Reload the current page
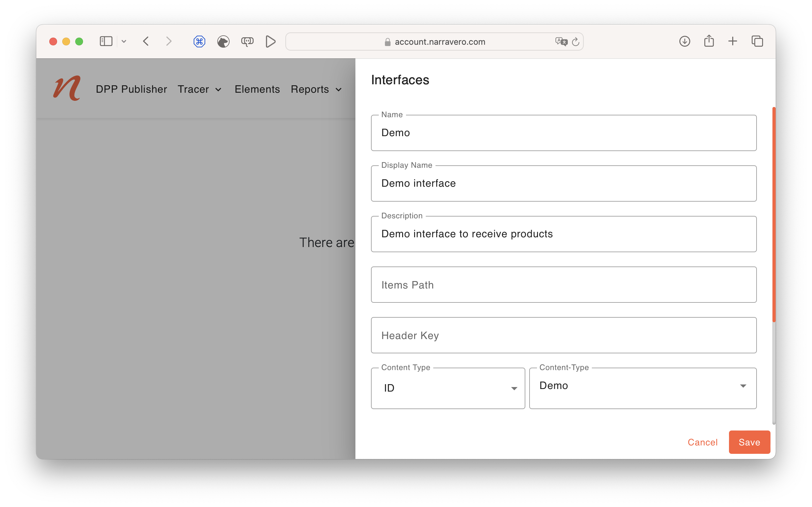 [576, 41]
